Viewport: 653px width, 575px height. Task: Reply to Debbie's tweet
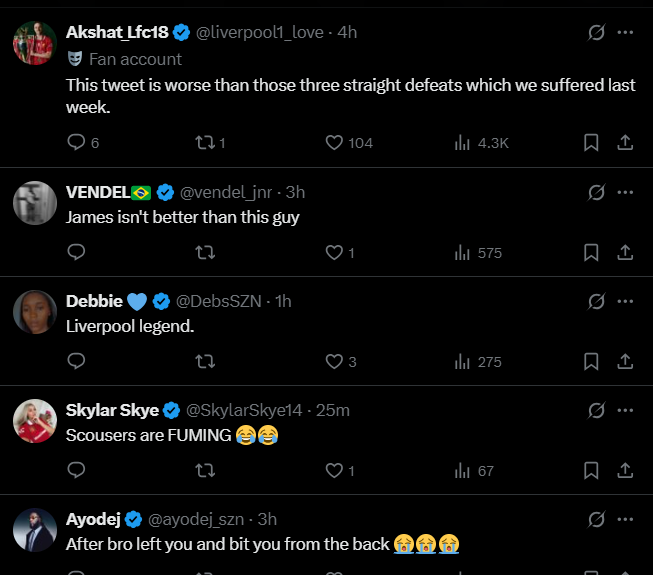[x=76, y=361]
